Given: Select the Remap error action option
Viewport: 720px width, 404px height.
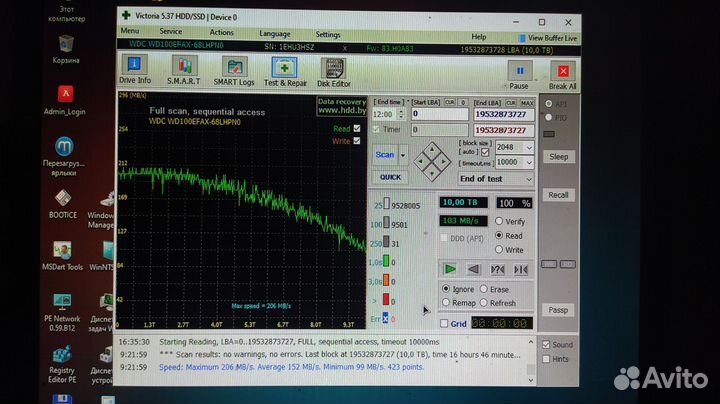Looking at the screenshot, I should (446, 303).
